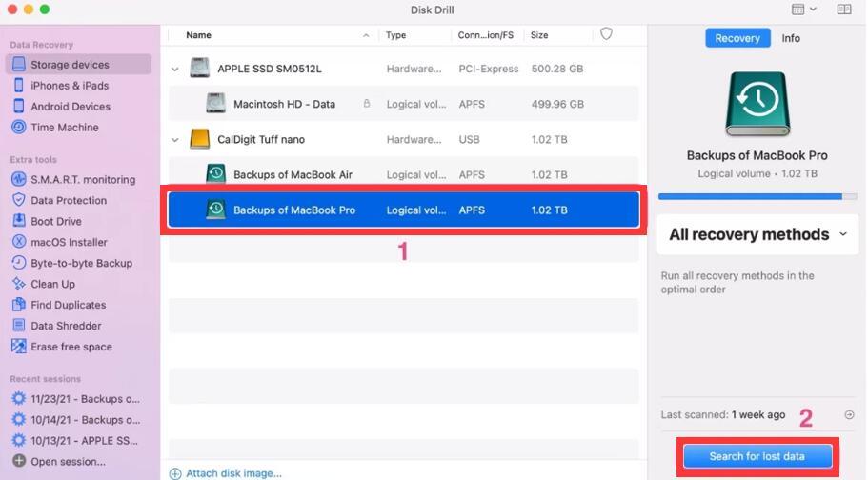The image size is (868, 480).
Task: Click Backups of MacBook Air Time Machine icon
Action: (x=215, y=174)
